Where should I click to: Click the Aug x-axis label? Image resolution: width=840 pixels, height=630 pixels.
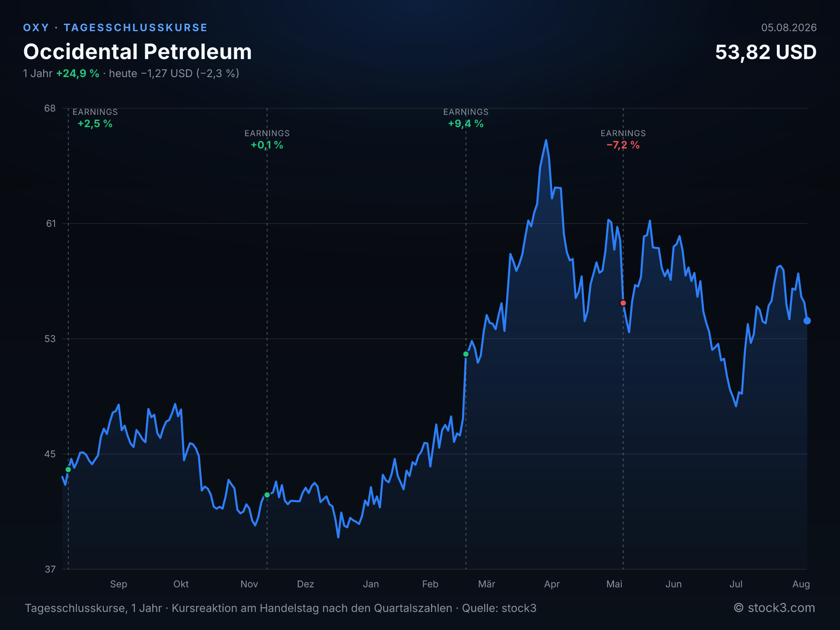pyautogui.click(x=801, y=584)
